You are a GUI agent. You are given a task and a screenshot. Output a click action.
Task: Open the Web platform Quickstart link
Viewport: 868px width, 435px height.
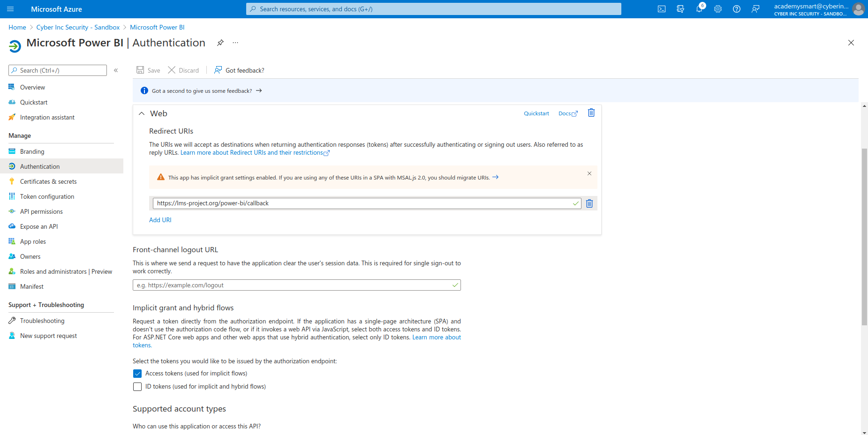[536, 113]
